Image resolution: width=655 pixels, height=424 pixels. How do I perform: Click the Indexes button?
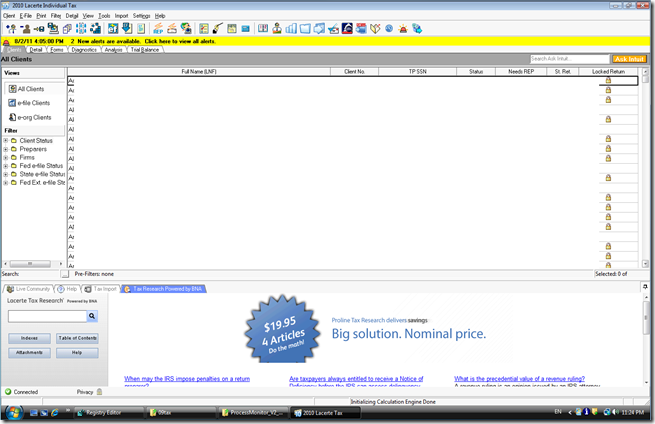[x=29, y=338]
